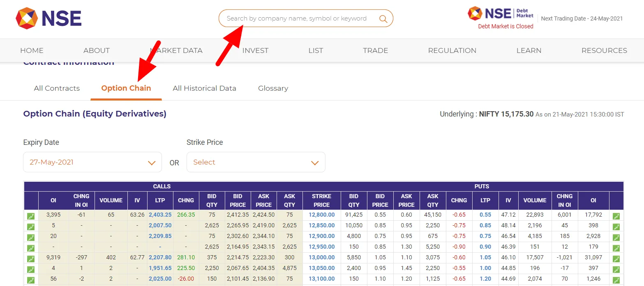Click calls chart icon for 13,000.00 strike

31,259
